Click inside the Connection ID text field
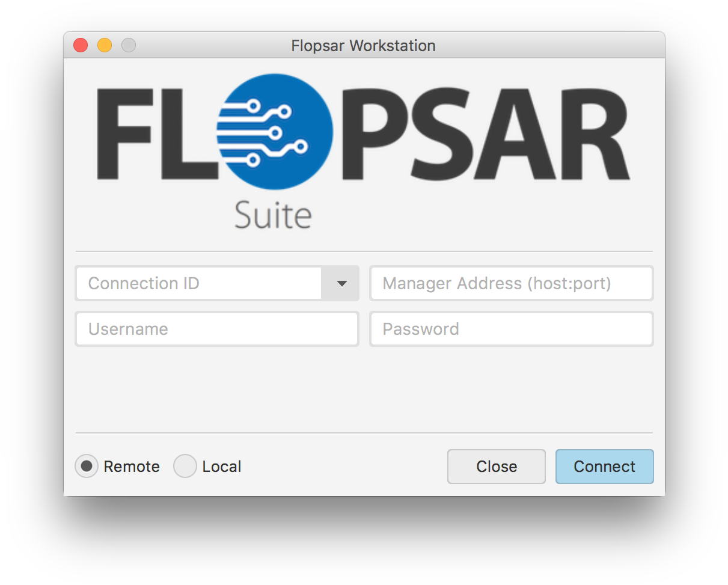728x585 pixels. [198, 284]
